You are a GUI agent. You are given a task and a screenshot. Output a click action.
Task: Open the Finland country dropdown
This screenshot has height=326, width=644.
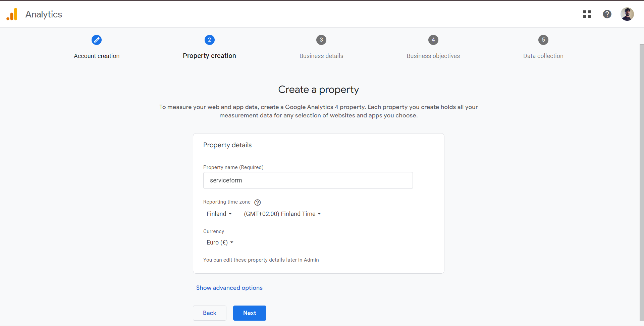pyautogui.click(x=219, y=214)
